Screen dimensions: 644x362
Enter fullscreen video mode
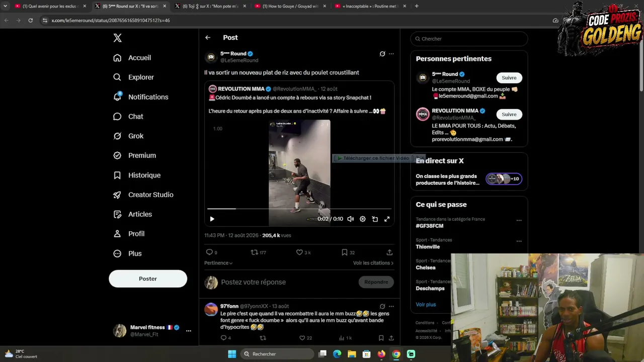[x=387, y=219]
